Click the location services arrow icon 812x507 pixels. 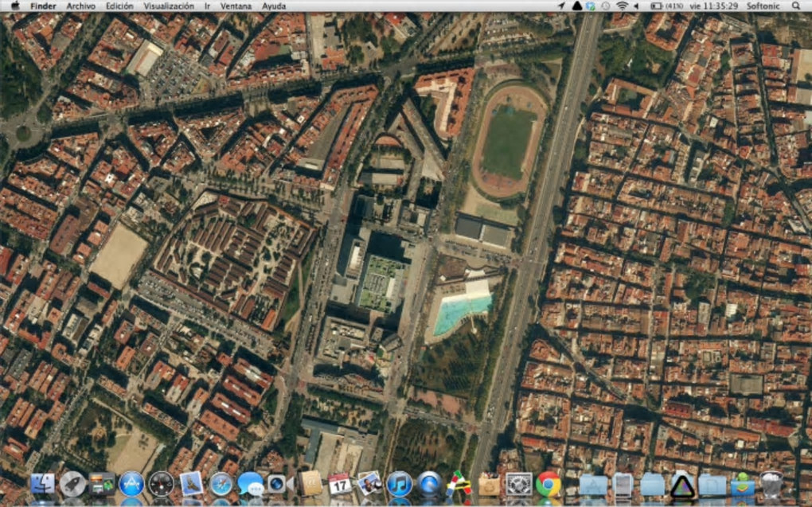pos(561,6)
